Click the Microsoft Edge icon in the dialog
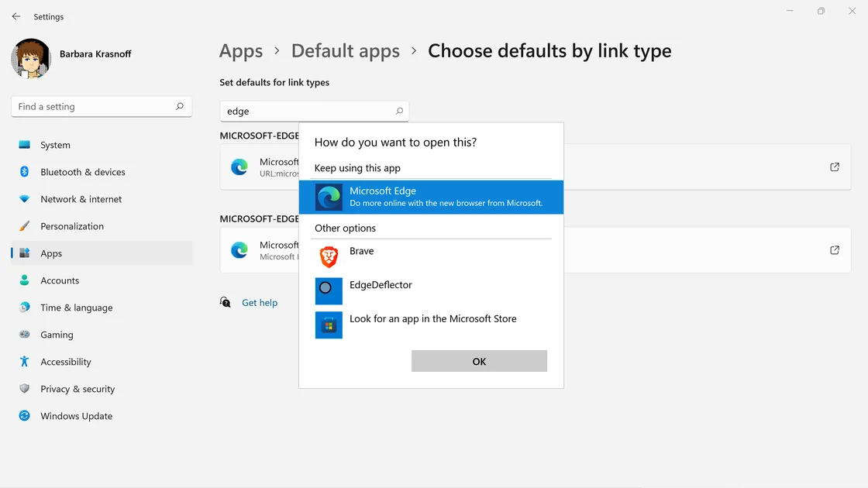The width and height of the screenshot is (868, 488). (x=328, y=197)
